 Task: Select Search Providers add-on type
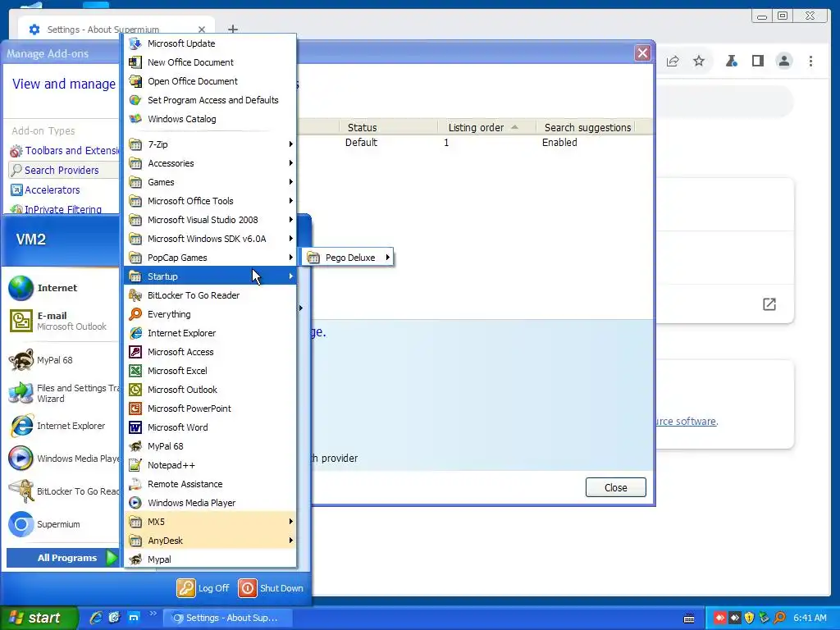tap(62, 171)
